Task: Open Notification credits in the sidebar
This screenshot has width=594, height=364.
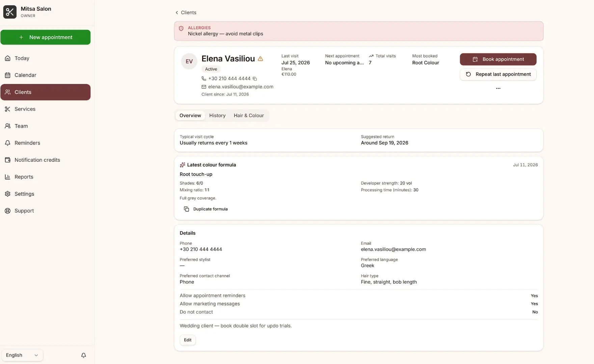Action: [45, 160]
